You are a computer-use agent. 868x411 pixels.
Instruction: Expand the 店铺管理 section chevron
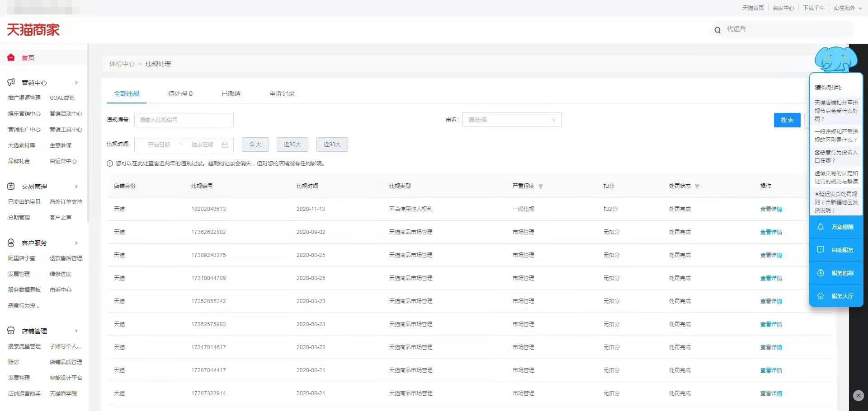[x=76, y=331]
